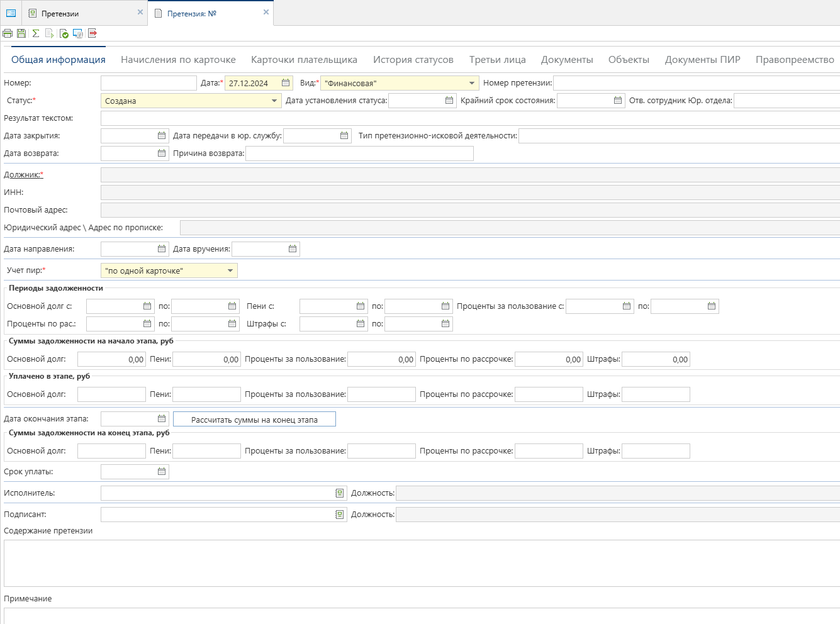The width and height of the screenshot is (840, 624).
Task: Click the Номер претензии input field
Action: 697,83
